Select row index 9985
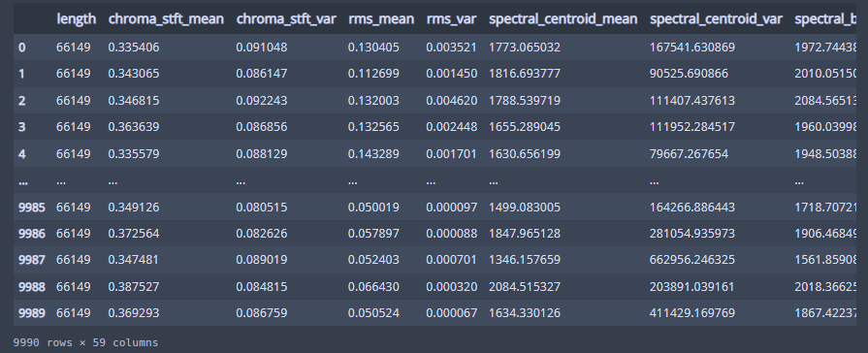868x353 pixels. tap(32, 207)
